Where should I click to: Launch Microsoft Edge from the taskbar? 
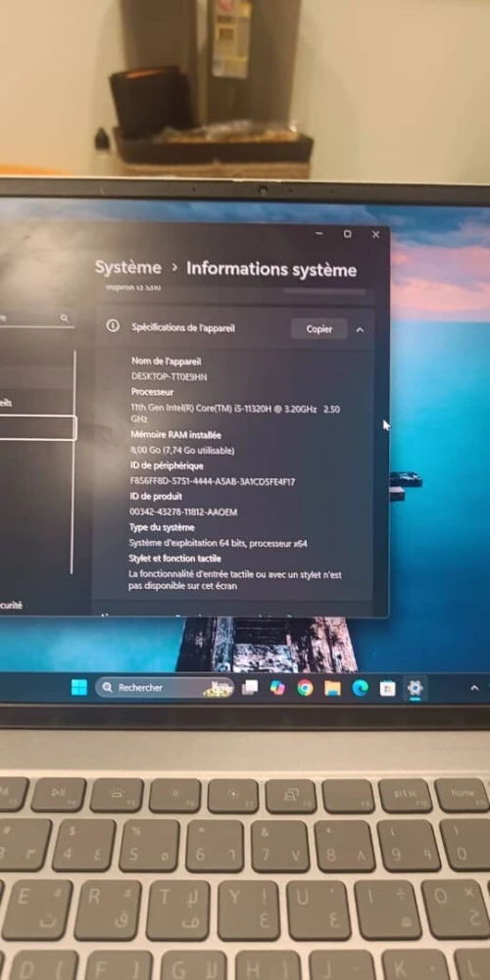360,688
